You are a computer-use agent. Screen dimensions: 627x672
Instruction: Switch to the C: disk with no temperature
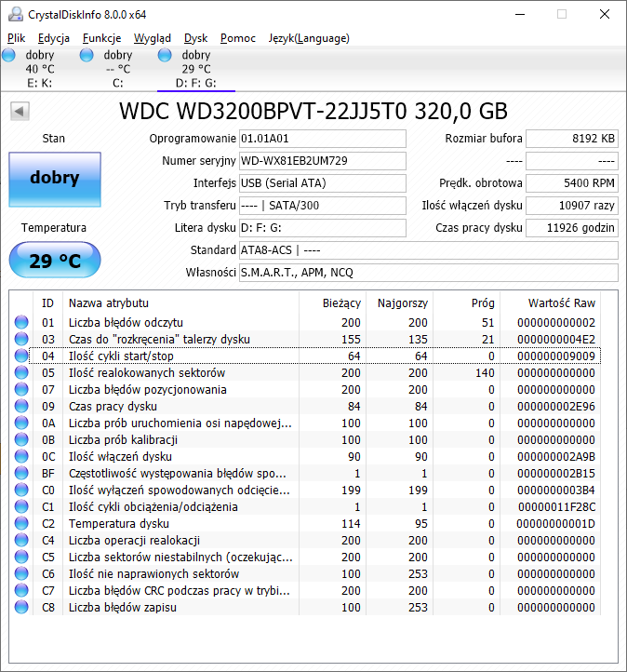118,69
